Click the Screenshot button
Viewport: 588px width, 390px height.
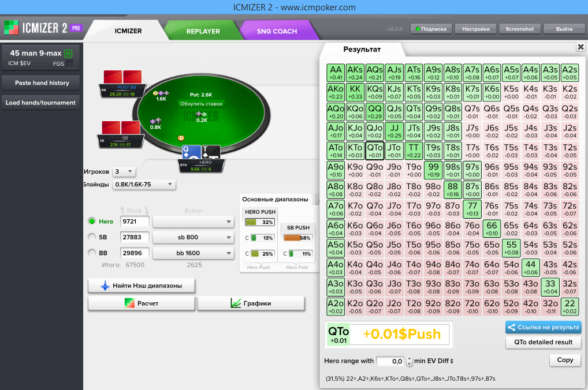[519, 29]
